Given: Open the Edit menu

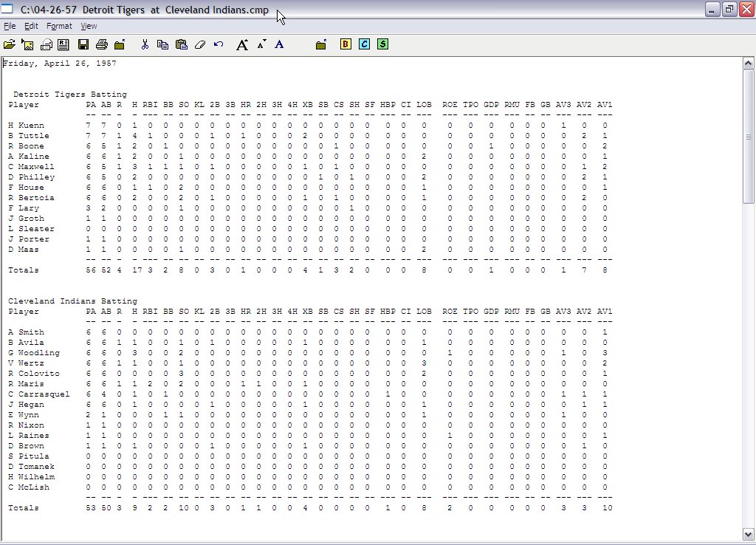Looking at the screenshot, I should 31,26.
